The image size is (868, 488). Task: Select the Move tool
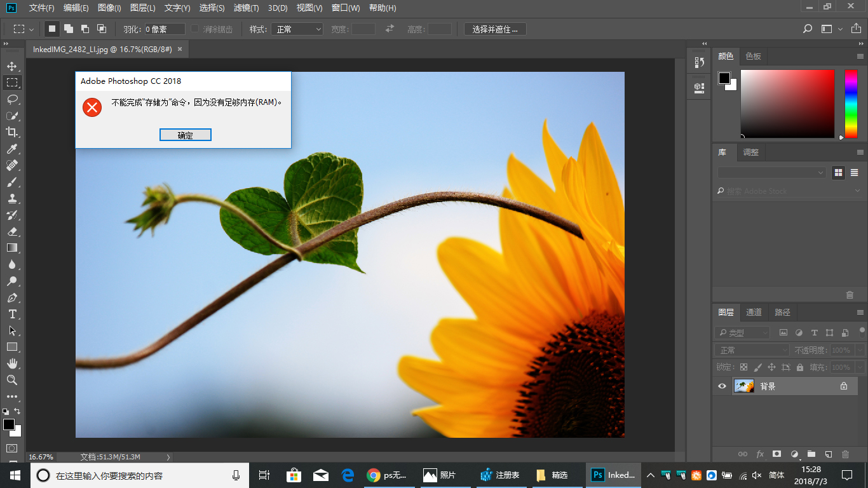(x=11, y=66)
